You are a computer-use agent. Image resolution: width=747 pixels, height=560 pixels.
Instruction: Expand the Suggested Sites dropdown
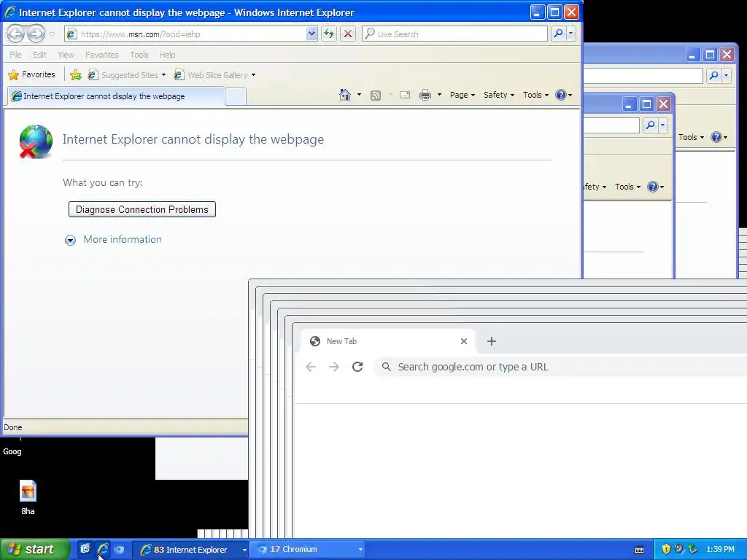(x=164, y=75)
